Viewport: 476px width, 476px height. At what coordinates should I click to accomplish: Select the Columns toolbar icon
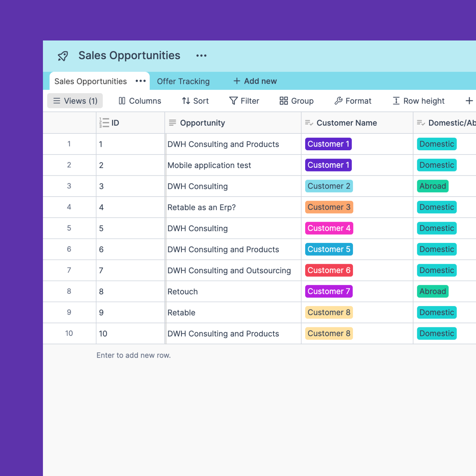click(122, 101)
